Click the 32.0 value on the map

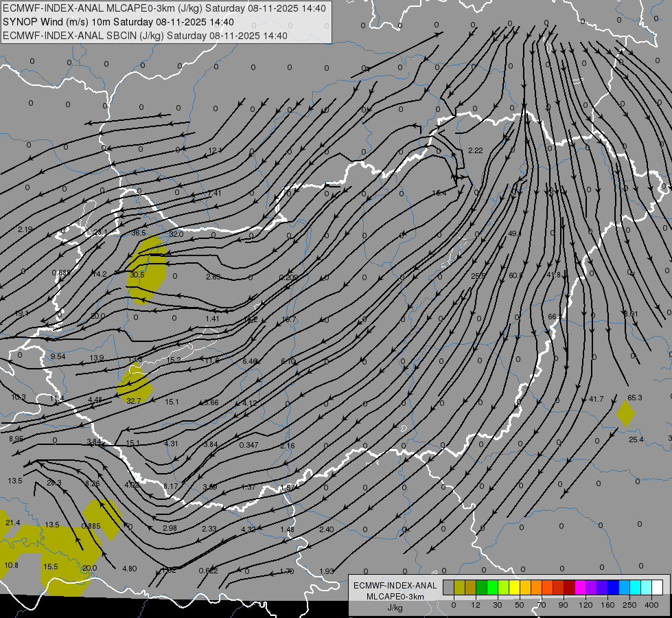pos(176,234)
